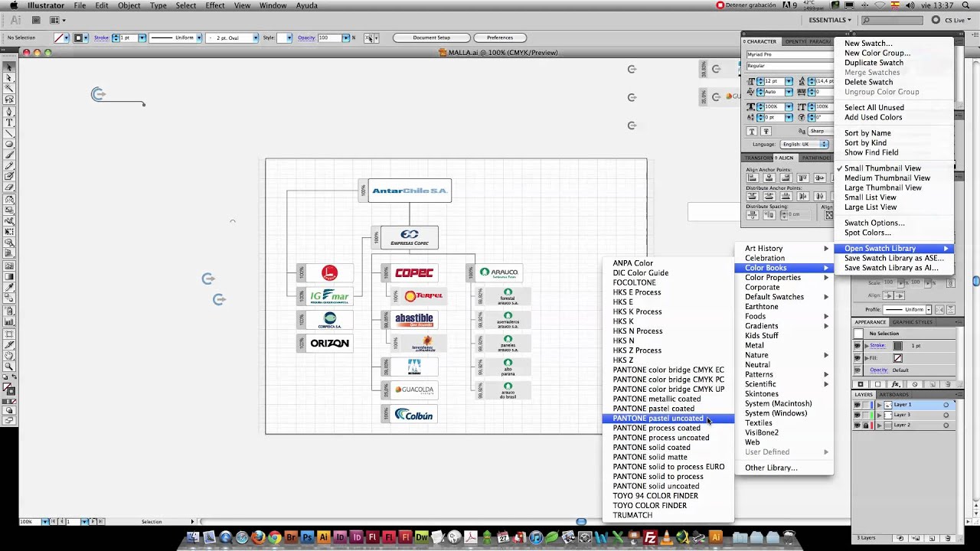Select the Type tool
This screenshot has width=980, height=551.
click(x=9, y=122)
